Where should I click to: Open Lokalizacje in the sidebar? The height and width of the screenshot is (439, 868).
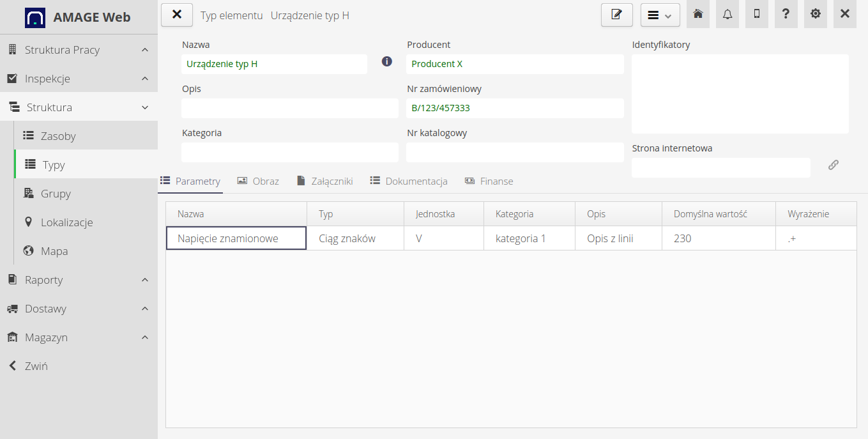click(86, 222)
